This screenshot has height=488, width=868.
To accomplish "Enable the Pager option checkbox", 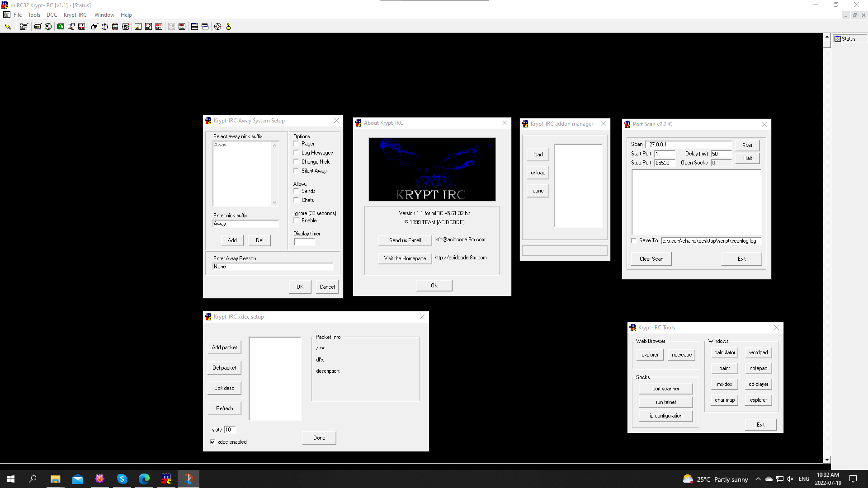I will [x=297, y=144].
